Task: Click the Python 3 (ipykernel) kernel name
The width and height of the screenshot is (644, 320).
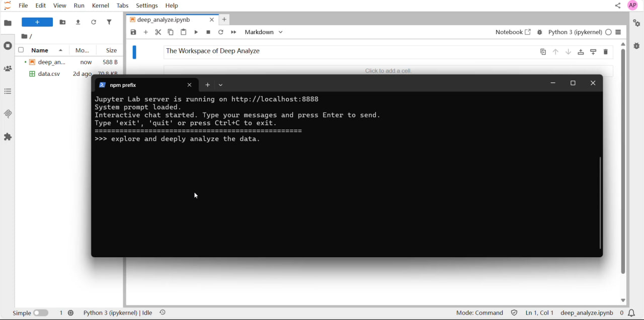Action: click(575, 32)
